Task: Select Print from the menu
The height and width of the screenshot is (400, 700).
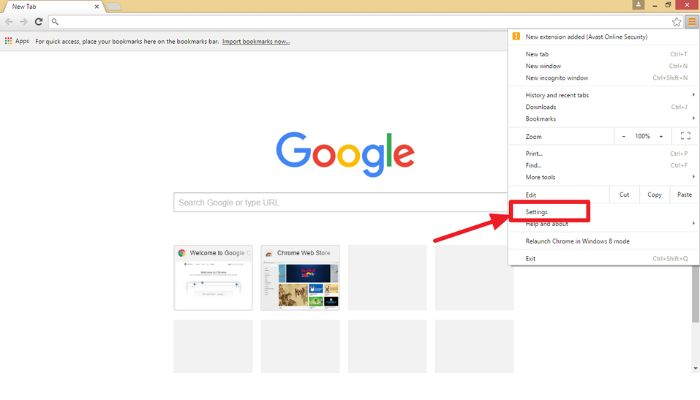Action: coord(604,154)
